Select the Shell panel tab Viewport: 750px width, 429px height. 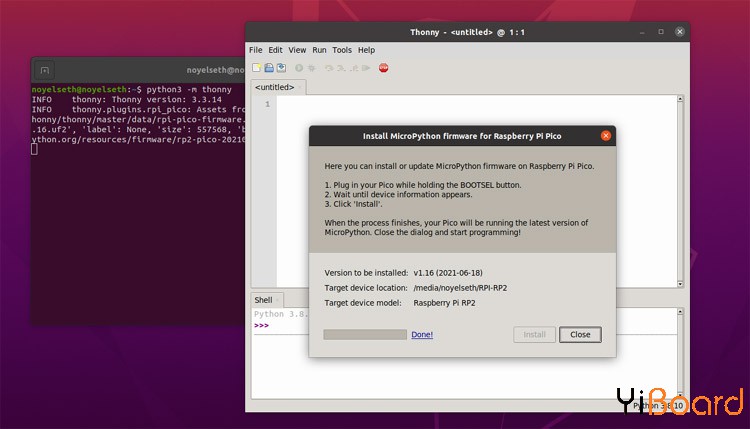pos(263,300)
